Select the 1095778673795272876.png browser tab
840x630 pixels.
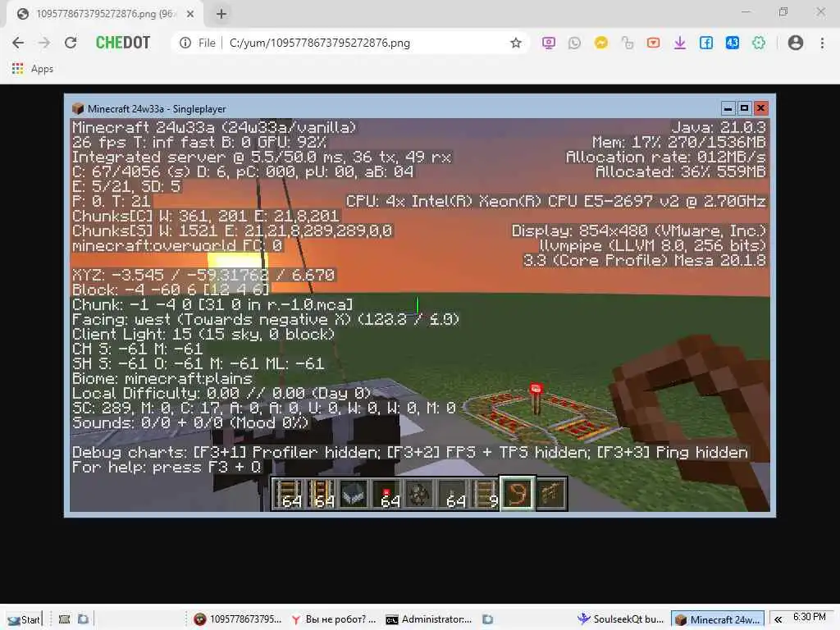pyautogui.click(x=105, y=14)
